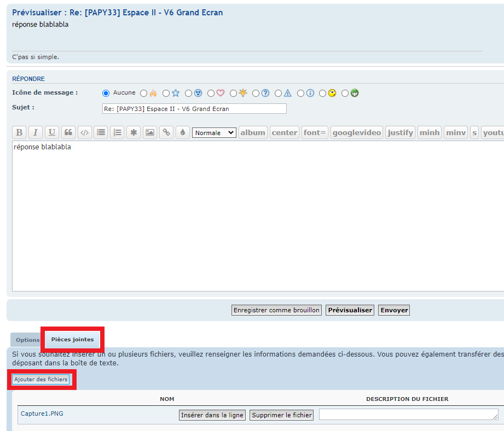Insert a URL link tag
The image size is (504, 431).
point(166,132)
